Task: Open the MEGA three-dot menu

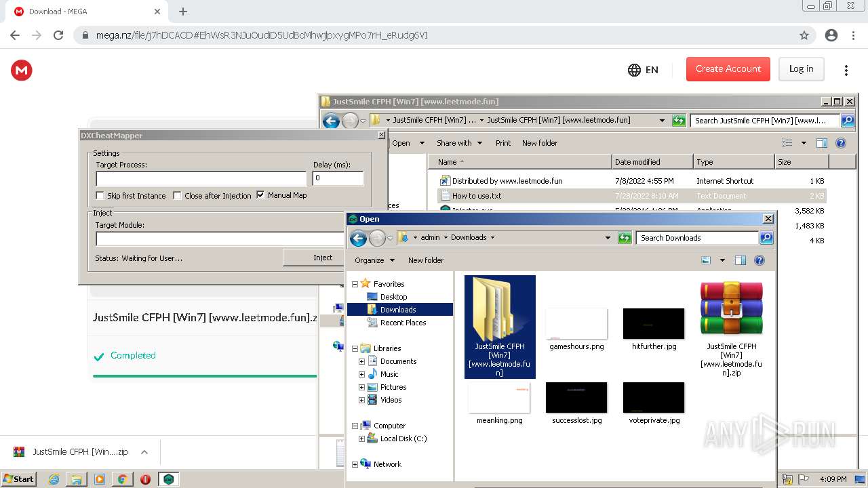Action: [846, 70]
